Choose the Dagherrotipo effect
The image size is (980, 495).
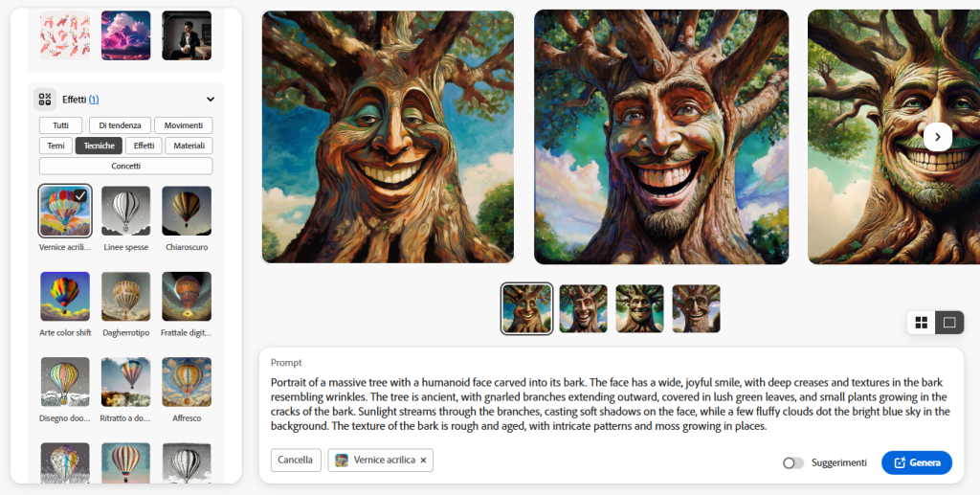(125, 297)
